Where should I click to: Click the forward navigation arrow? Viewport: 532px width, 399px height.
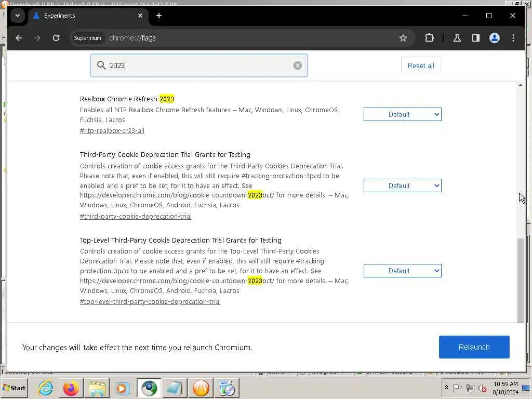tap(37, 38)
